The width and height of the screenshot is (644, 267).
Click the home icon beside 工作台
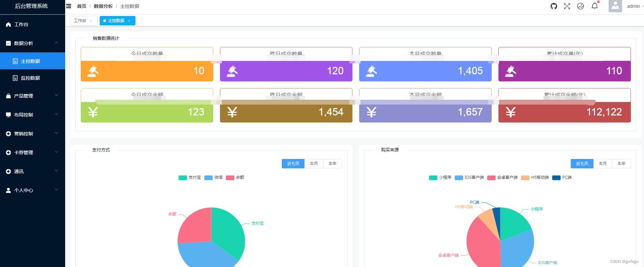(8, 24)
